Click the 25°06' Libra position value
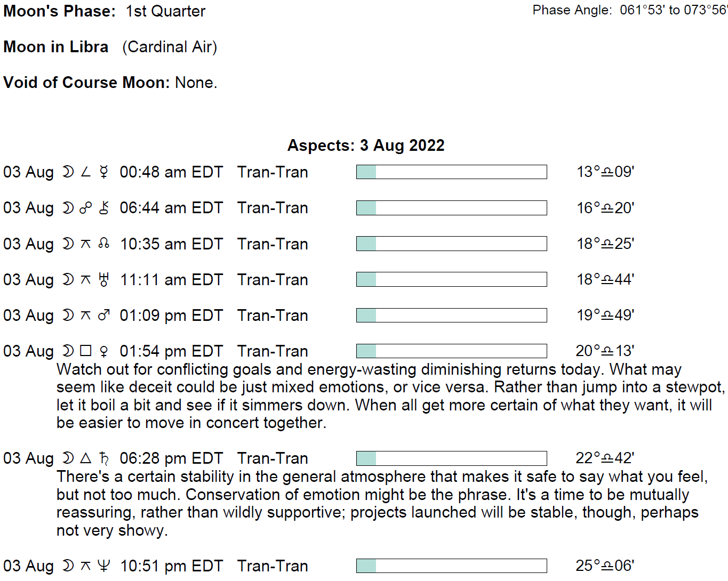This screenshot has height=581, width=728. click(605, 566)
